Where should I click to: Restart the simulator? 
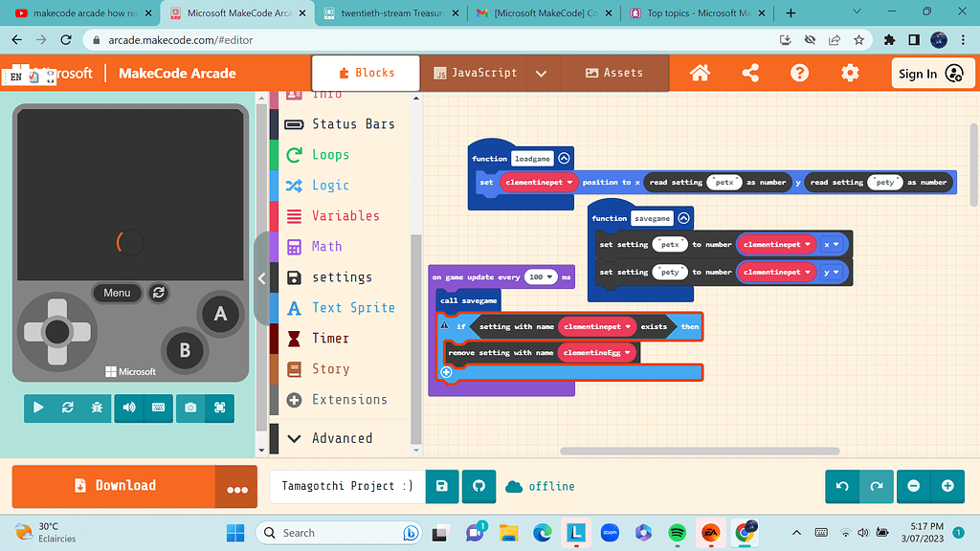pos(67,408)
